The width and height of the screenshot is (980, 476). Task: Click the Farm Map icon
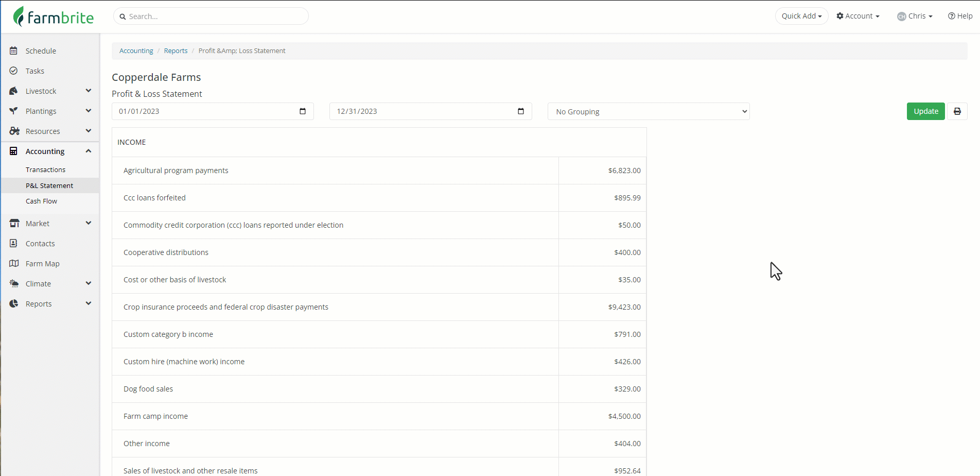(14, 263)
